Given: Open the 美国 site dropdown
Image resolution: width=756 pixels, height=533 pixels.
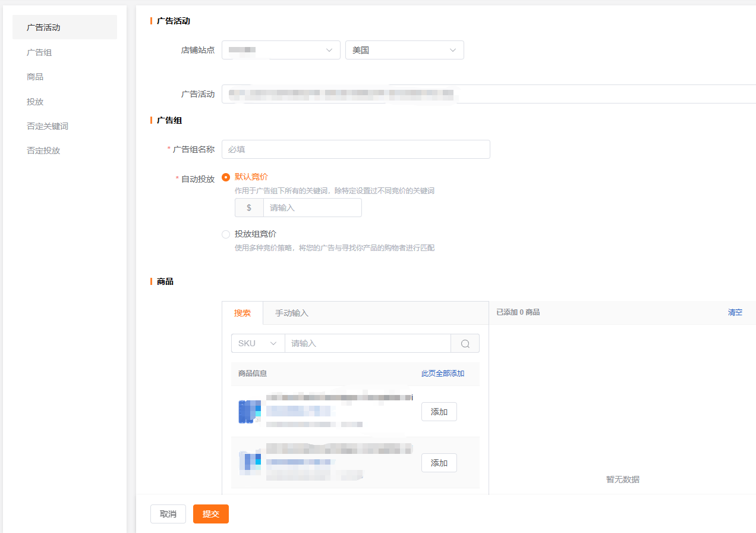Looking at the screenshot, I should pos(404,51).
